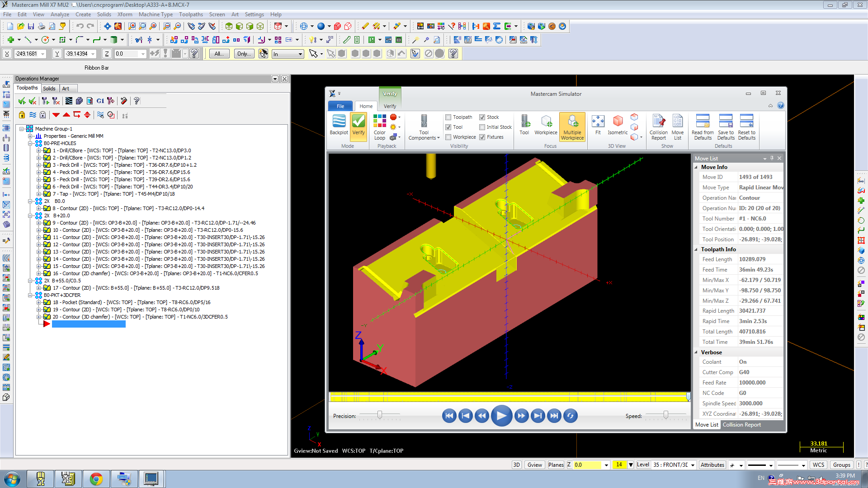Open simulator Help icon
This screenshot has width=868, height=488.
click(780, 106)
